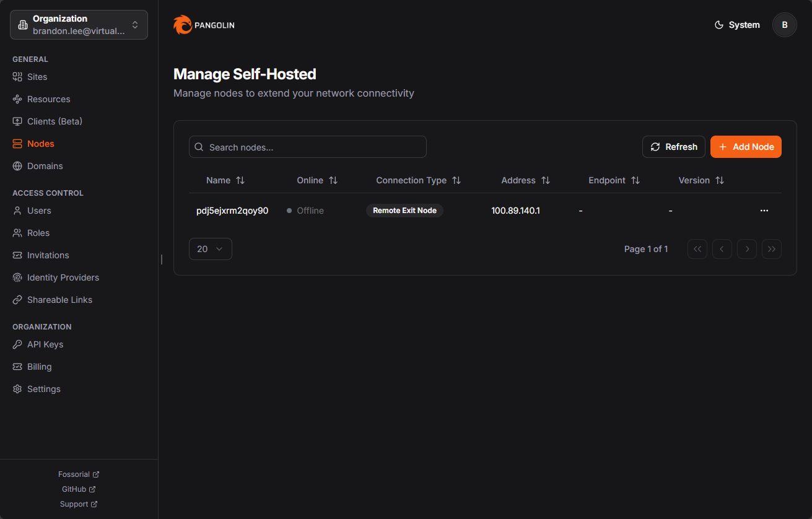812x519 pixels.
Task: Go to Resources in the sidebar
Action: click(41, 99)
